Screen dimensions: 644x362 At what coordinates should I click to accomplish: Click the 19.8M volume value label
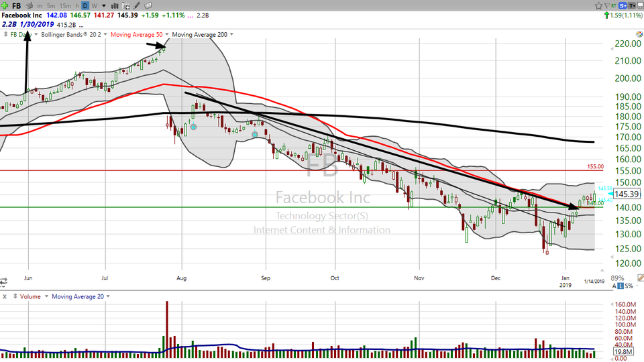623,352
